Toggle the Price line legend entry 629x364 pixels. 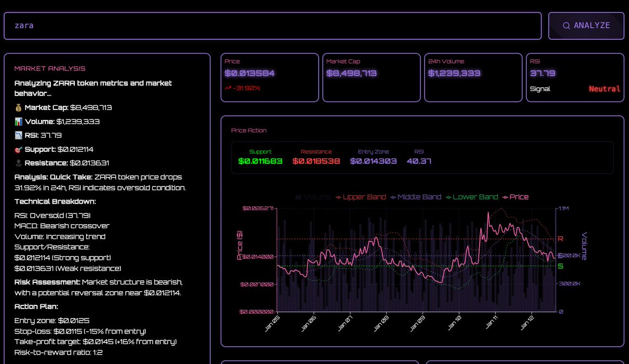pos(515,197)
